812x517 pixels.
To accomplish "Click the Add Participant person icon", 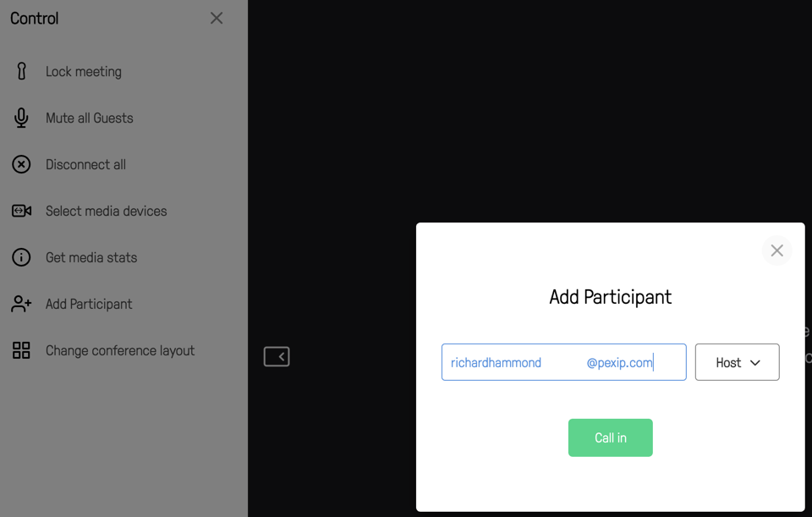I will coord(20,304).
